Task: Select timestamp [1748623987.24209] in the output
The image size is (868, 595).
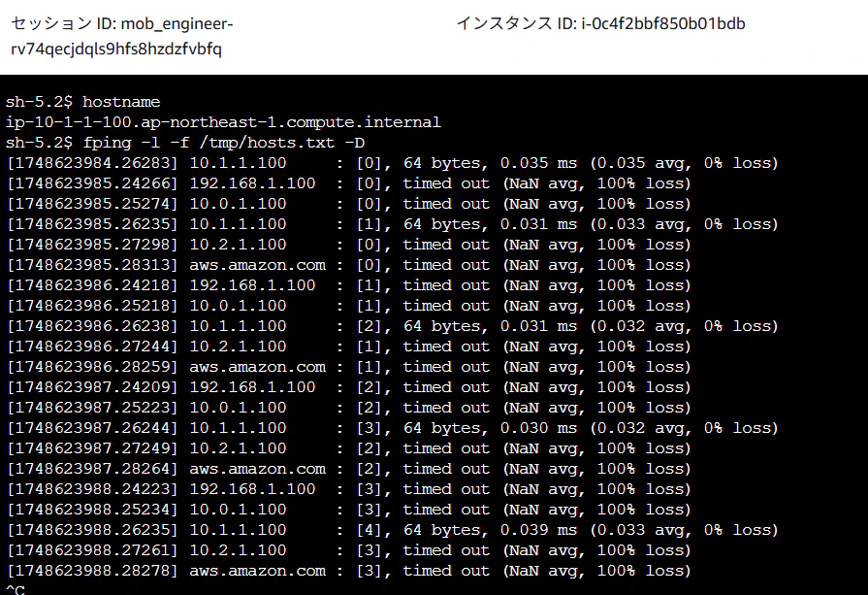Action: click(92, 387)
